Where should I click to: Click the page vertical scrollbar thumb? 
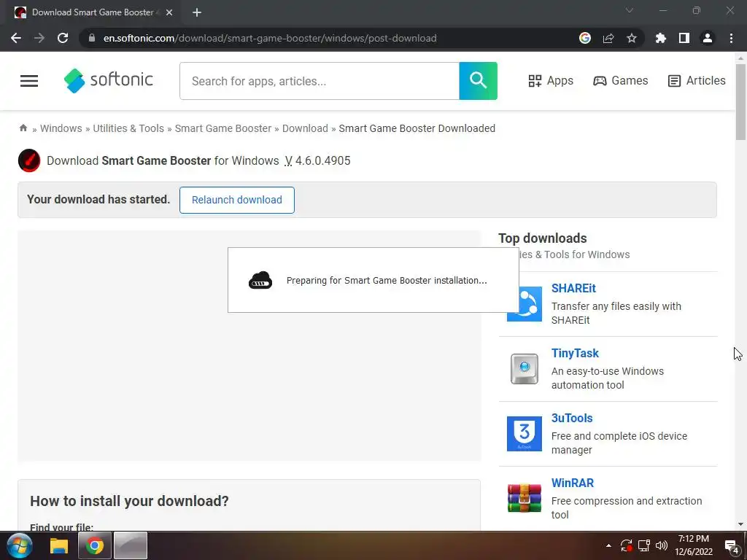[740, 101]
